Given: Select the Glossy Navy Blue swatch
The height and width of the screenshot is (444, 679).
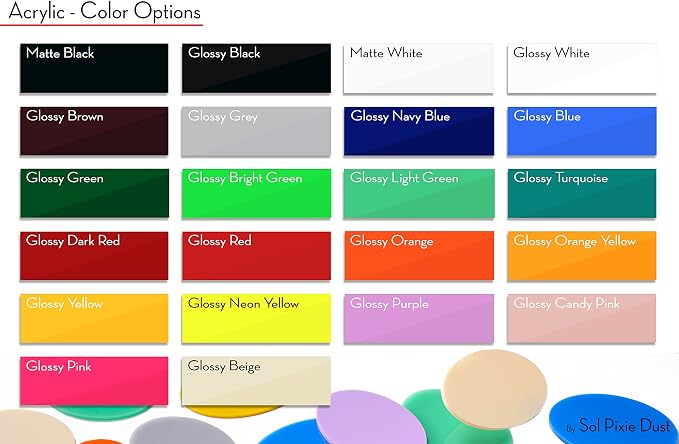Looking at the screenshot, I should (419, 131).
